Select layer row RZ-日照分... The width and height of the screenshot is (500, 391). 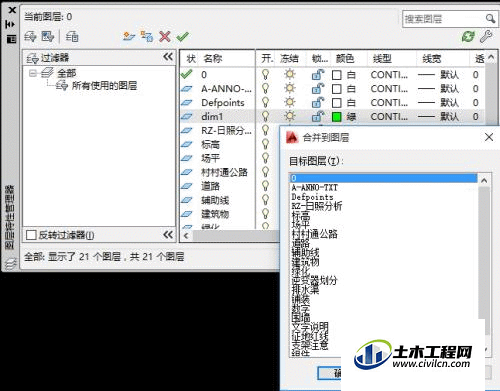pyautogui.click(x=226, y=130)
